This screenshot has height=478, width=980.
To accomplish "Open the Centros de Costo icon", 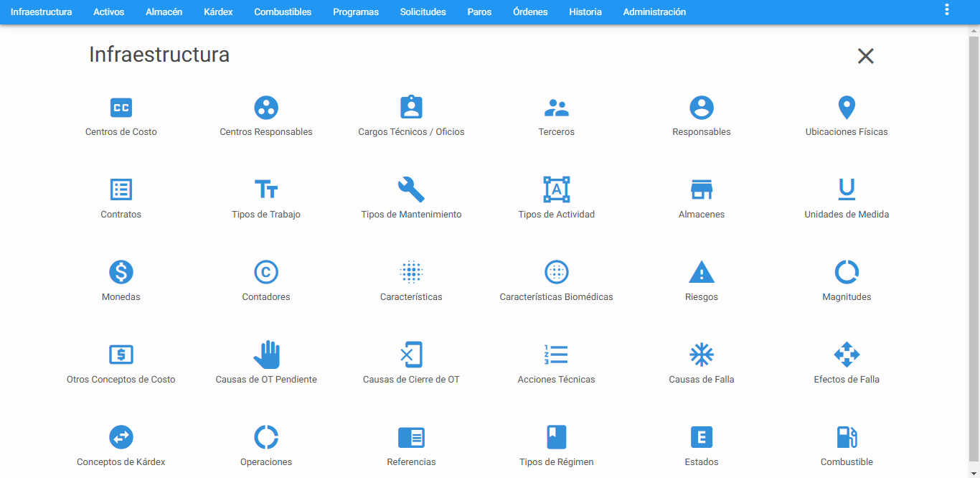I will (121, 108).
